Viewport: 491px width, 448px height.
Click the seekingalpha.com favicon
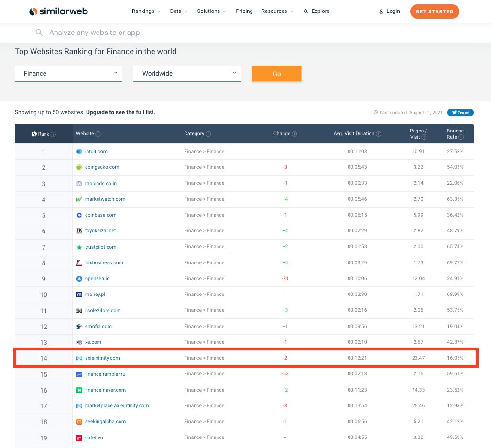click(79, 422)
